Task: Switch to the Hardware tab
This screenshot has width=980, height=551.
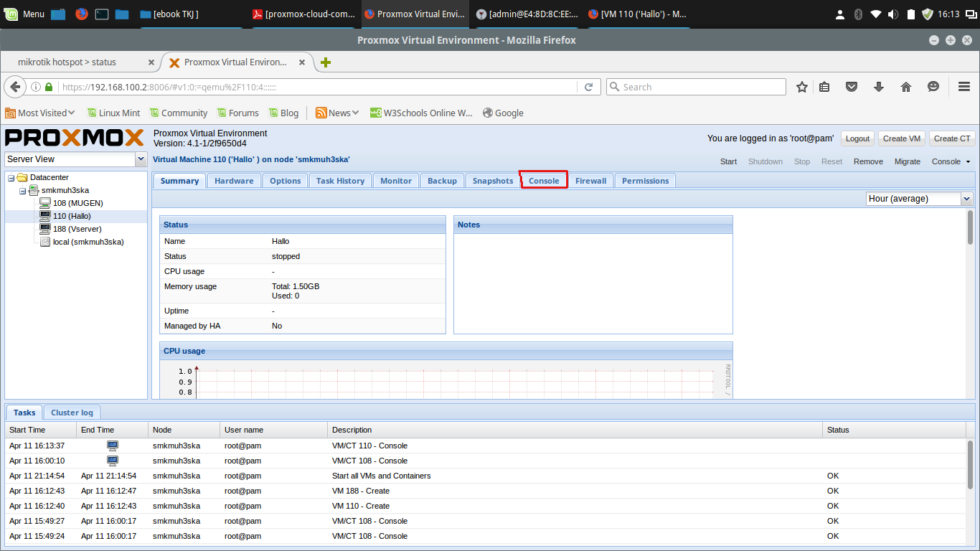Action: click(234, 181)
